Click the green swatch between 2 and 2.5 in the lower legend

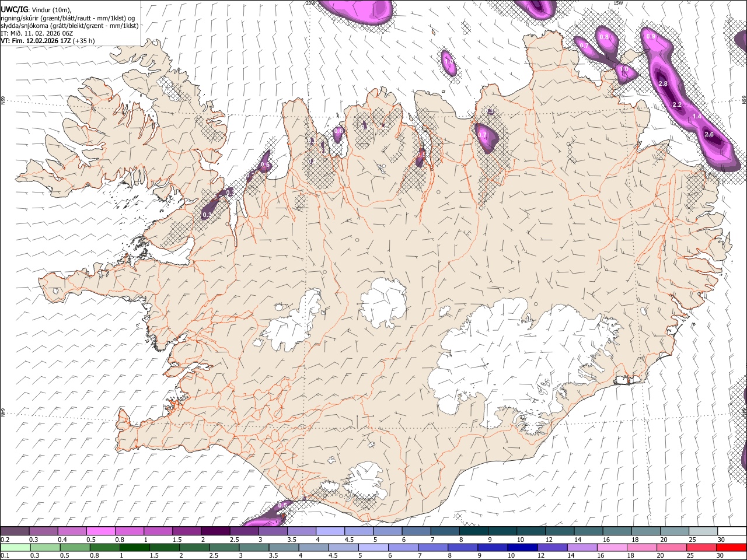[x=194, y=547]
